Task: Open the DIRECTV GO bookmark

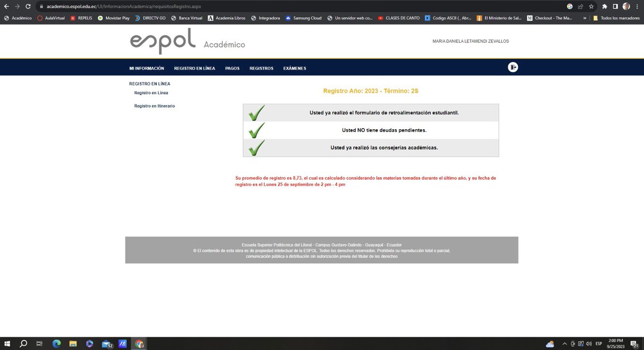Action: point(150,18)
